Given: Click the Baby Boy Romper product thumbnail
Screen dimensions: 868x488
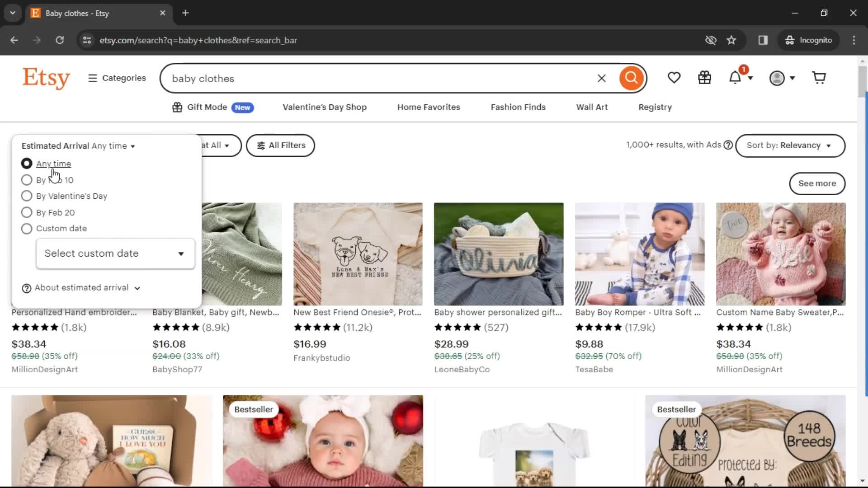Looking at the screenshot, I should (x=640, y=253).
